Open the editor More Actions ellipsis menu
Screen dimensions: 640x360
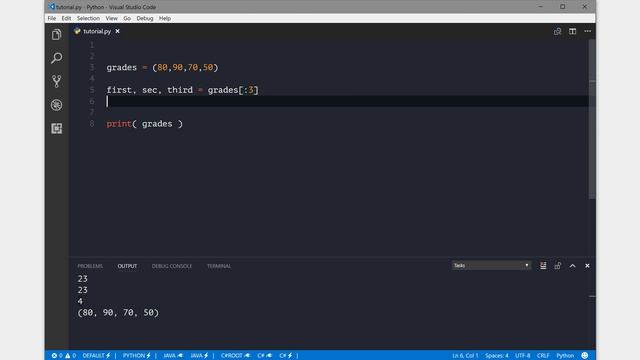[x=588, y=31]
